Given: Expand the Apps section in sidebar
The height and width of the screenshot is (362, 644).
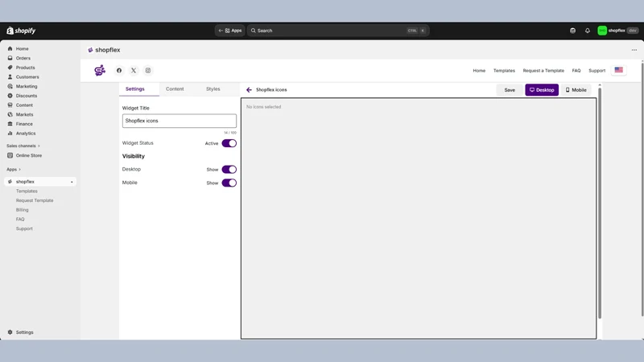Looking at the screenshot, I should point(14,170).
